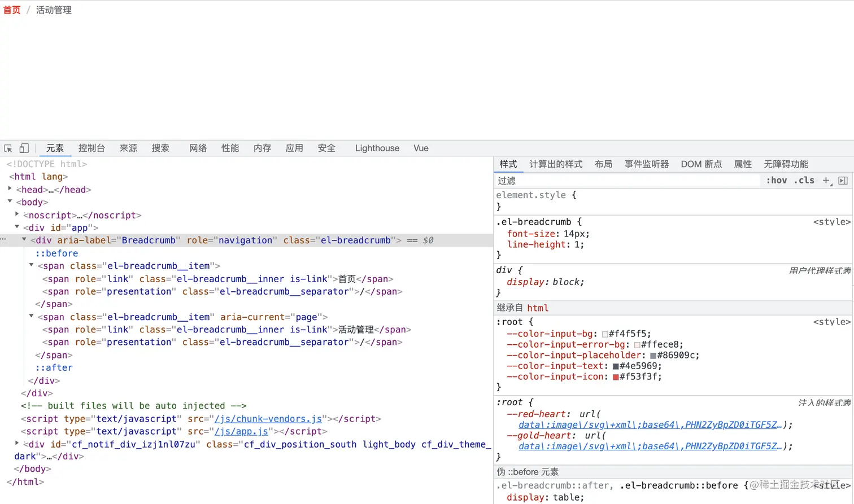The height and width of the screenshot is (504, 854).
Task: Open the 网络 tab
Action: click(x=198, y=148)
